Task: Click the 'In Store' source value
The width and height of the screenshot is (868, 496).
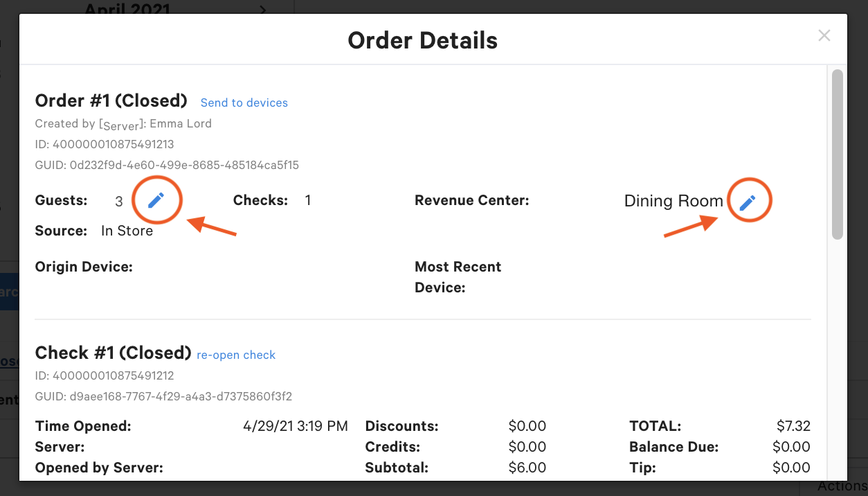Action: [127, 231]
